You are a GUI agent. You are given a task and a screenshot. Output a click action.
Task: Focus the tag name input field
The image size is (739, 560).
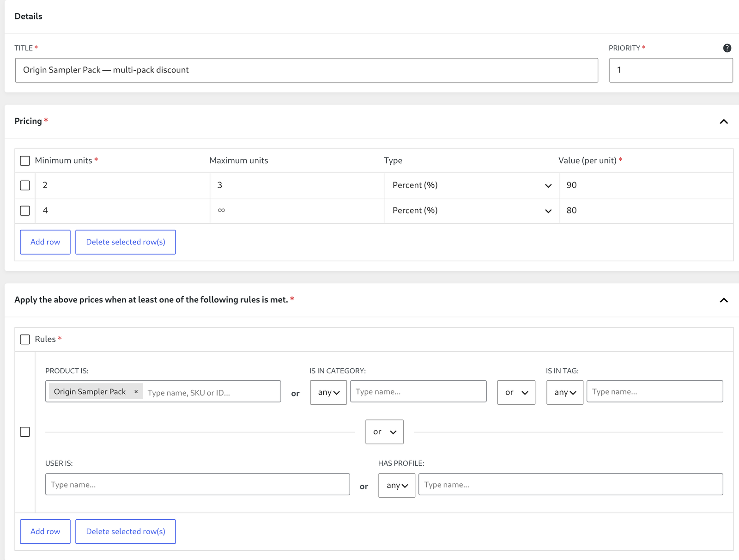[x=655, y=392]
